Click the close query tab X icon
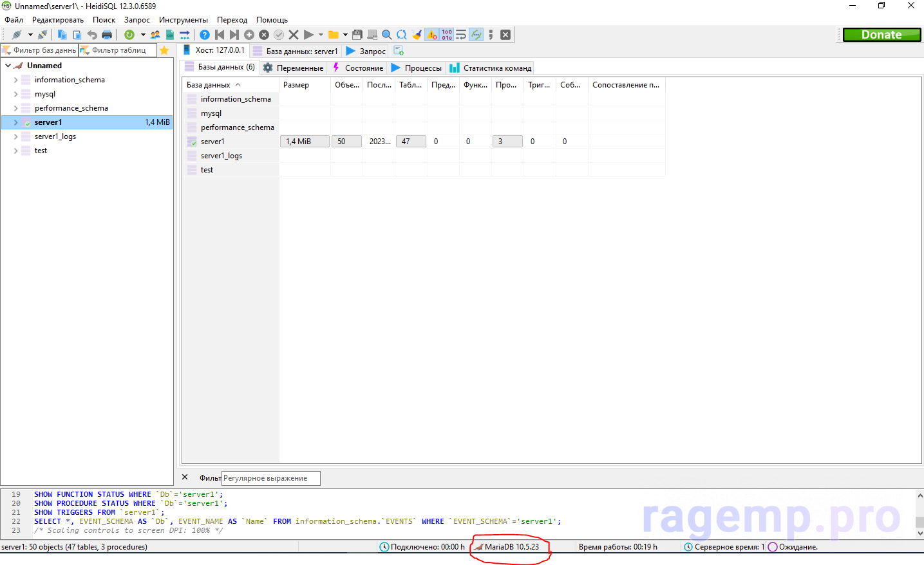Screen dimensions: 924x565 coord(505,35)
